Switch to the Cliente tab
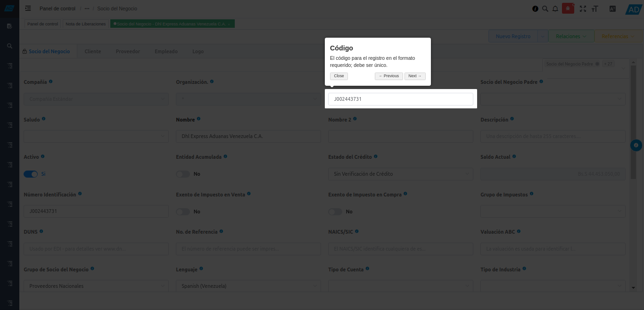The image size is (644, 310). click(93, 51)
